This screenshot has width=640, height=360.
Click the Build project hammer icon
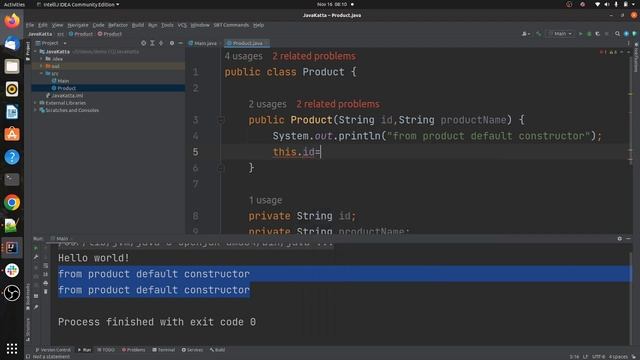pos(539,34)
